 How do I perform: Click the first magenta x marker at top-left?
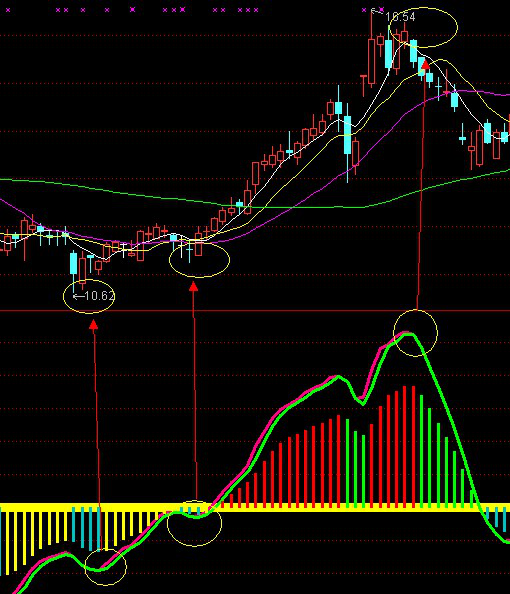[x=8, y=10]
